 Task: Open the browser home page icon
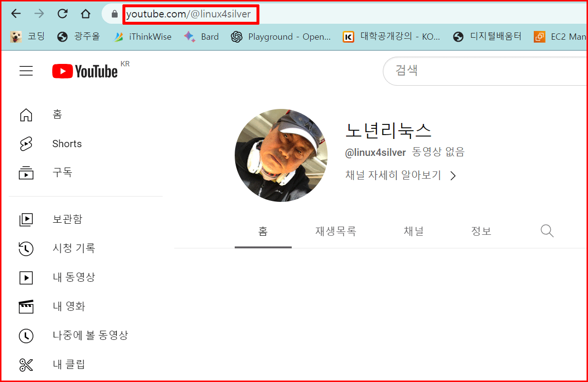[86, 14]
